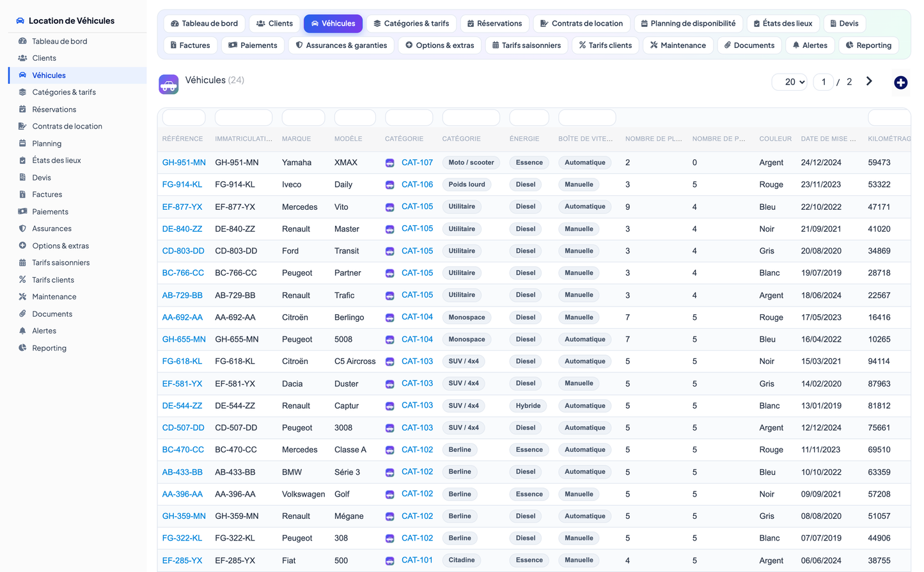Click the current page number field
The image size is (924, 572).
823,82
